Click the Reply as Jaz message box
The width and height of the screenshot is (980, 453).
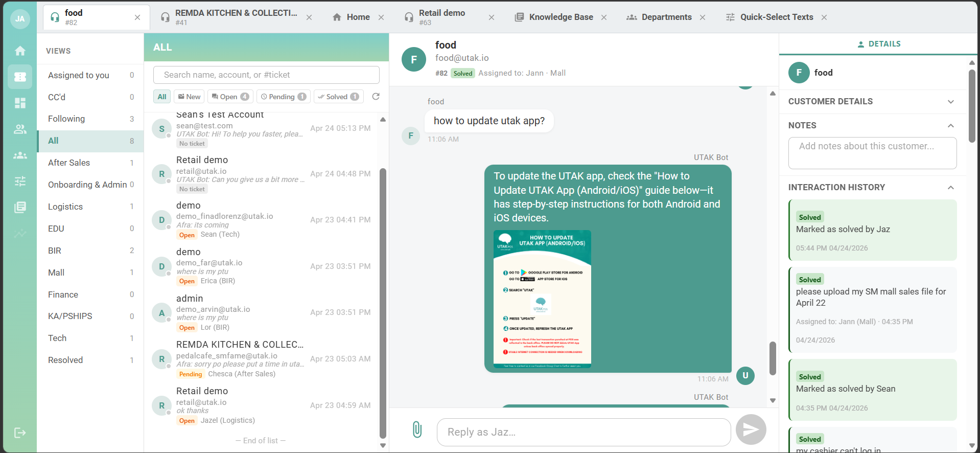584,432
